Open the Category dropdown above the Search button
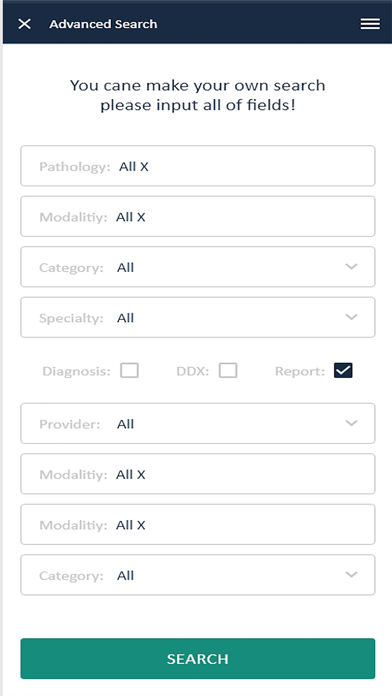 (x=198, y=575)
